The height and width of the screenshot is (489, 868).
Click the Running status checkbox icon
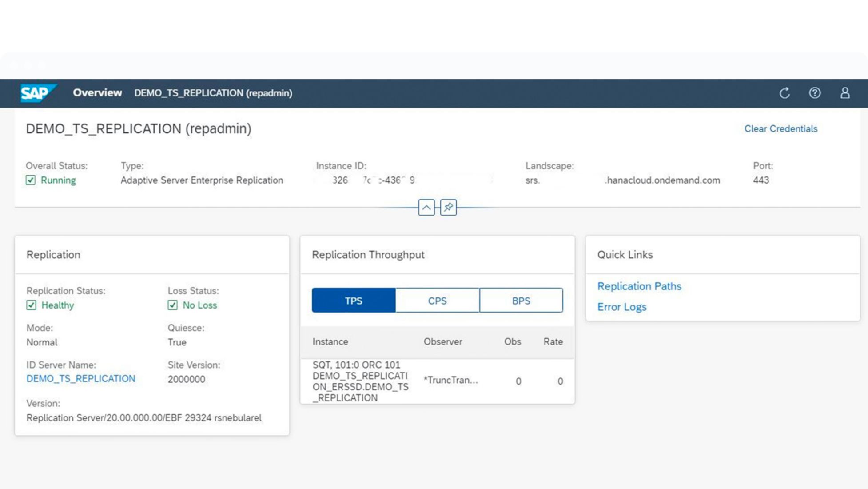pos(31,180)
